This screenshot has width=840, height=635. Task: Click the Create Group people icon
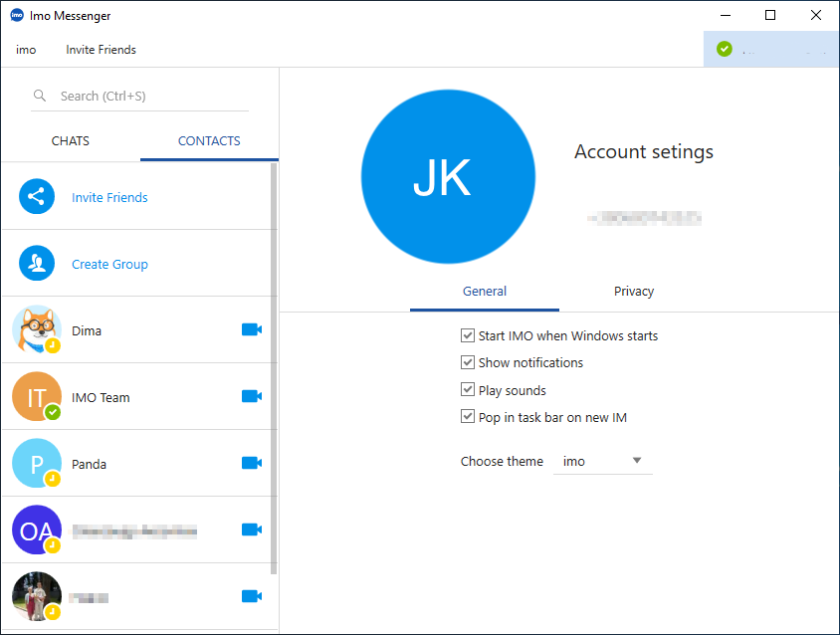pyautogui.click(x=37, y=263)
